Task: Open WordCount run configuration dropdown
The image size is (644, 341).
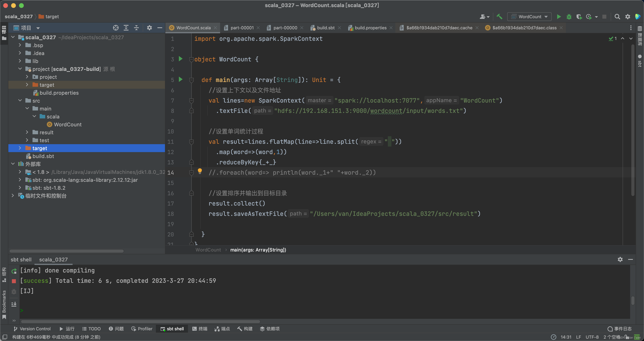Action: point(529,17)
